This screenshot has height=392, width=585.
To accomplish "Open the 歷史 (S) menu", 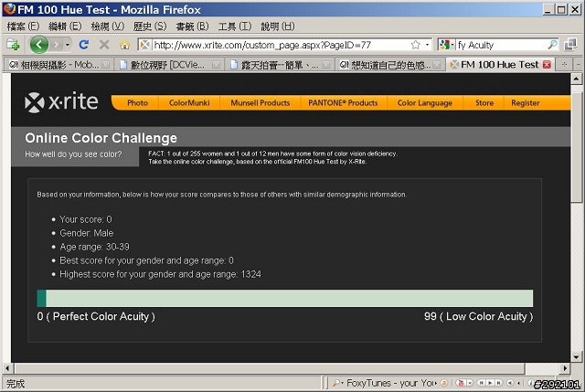I will click(x=150, y=26).
